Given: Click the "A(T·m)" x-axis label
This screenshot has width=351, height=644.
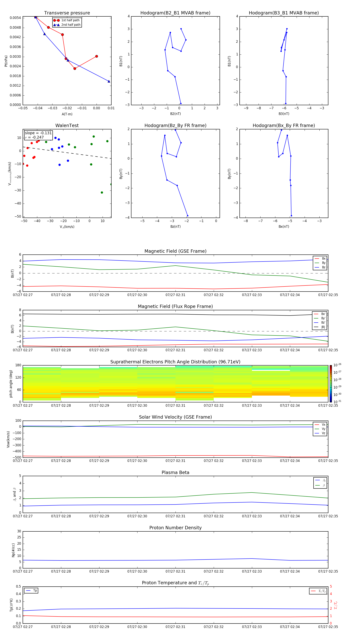Looking at the screenshot, I should click(x=67, y=114).
